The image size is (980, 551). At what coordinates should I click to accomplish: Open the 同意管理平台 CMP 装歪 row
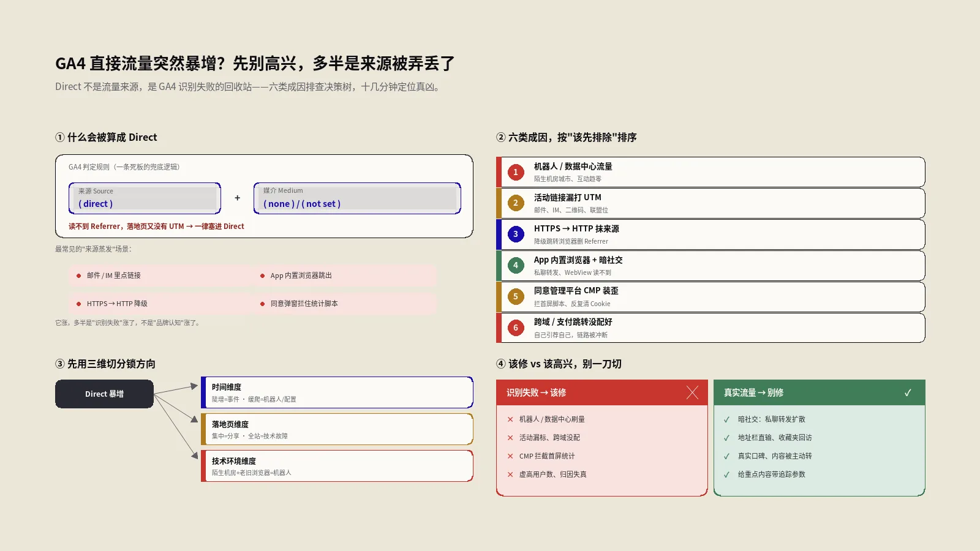710,297
